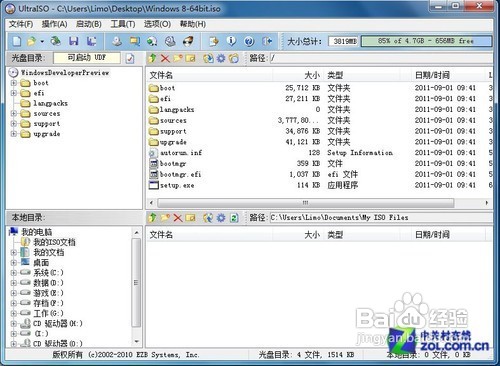Select setup.exe in the image file list

[x=172, y=185]
